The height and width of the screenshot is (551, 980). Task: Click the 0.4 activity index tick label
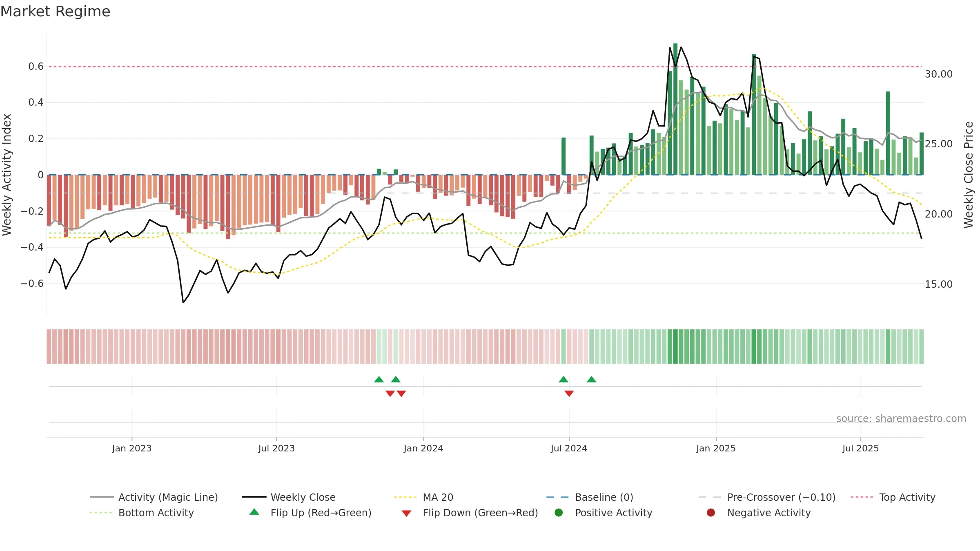pos(36,102)
